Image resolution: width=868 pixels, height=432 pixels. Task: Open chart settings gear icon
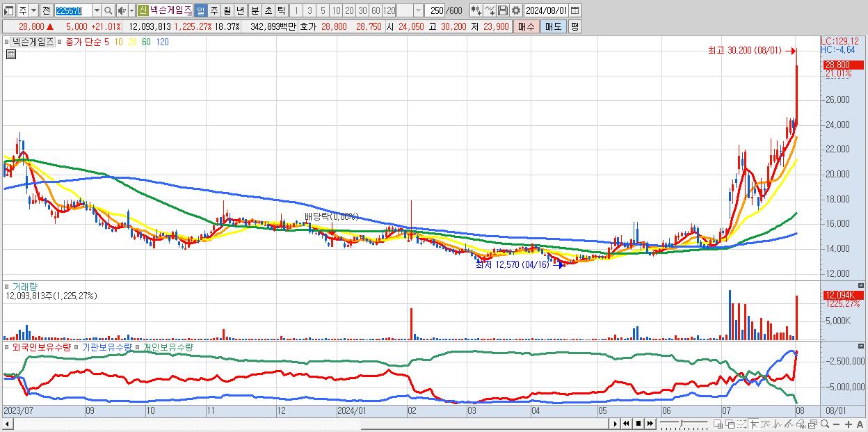pos(516,10)
